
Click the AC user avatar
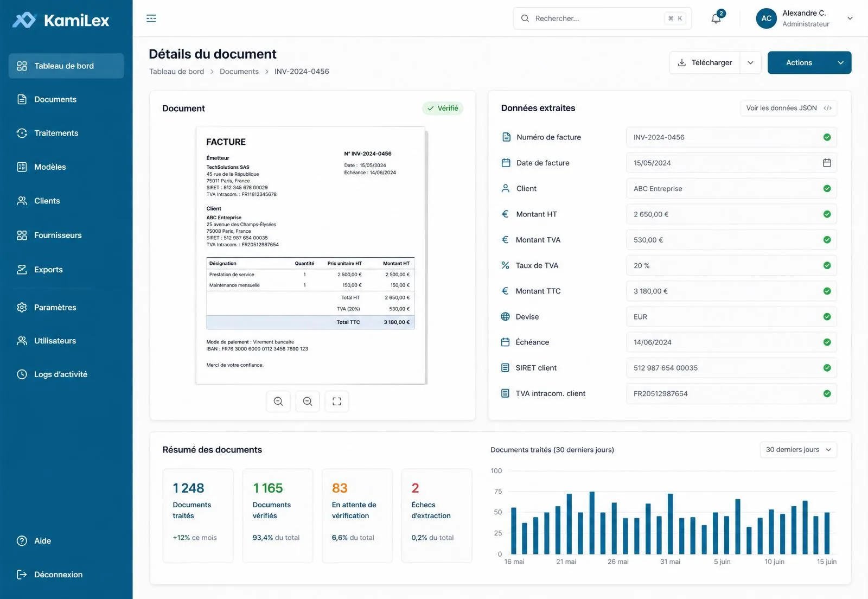766,18
